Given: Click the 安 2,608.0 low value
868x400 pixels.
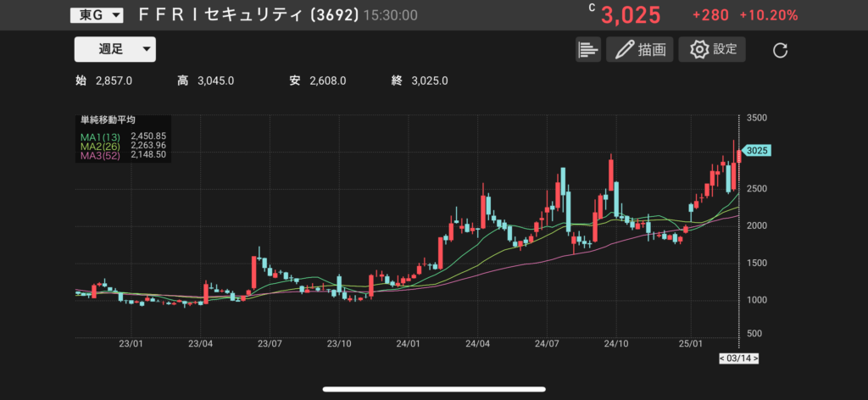Looking at the screenshot, I should [318, 81].
